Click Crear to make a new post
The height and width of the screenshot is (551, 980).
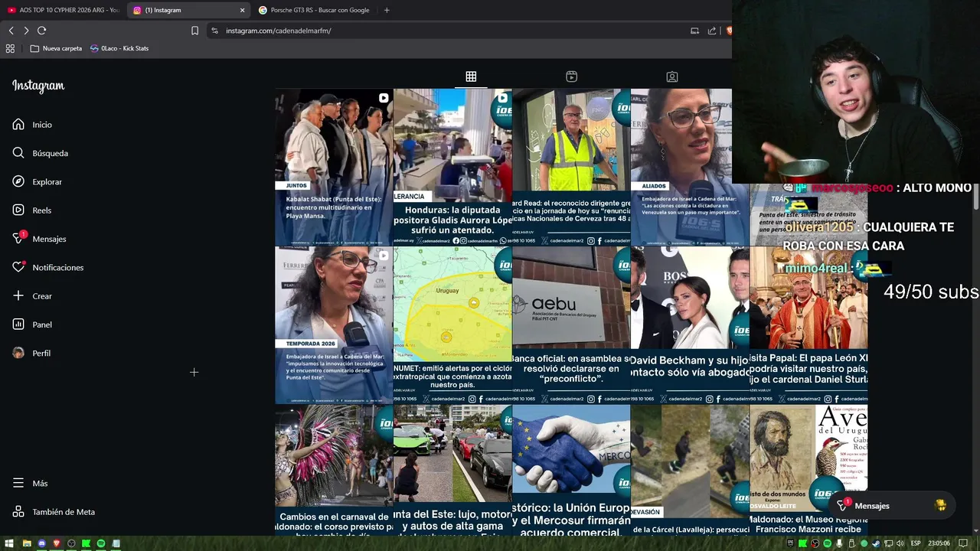32,296
